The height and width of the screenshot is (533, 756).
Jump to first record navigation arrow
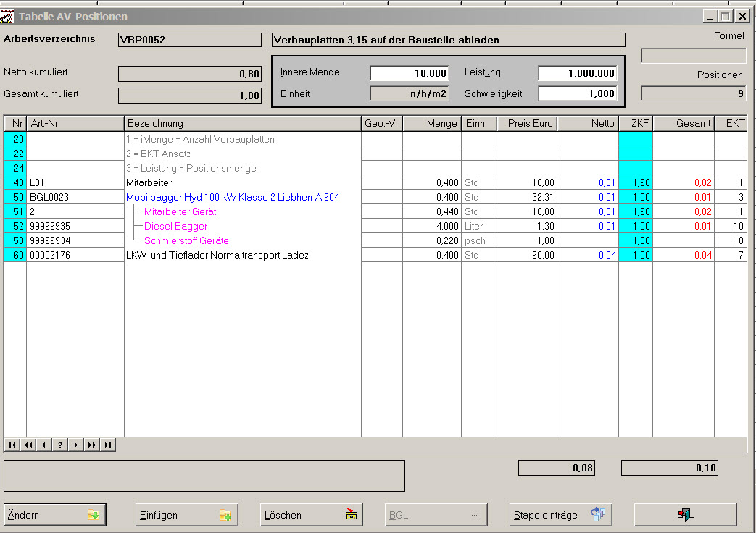point(12,445)
